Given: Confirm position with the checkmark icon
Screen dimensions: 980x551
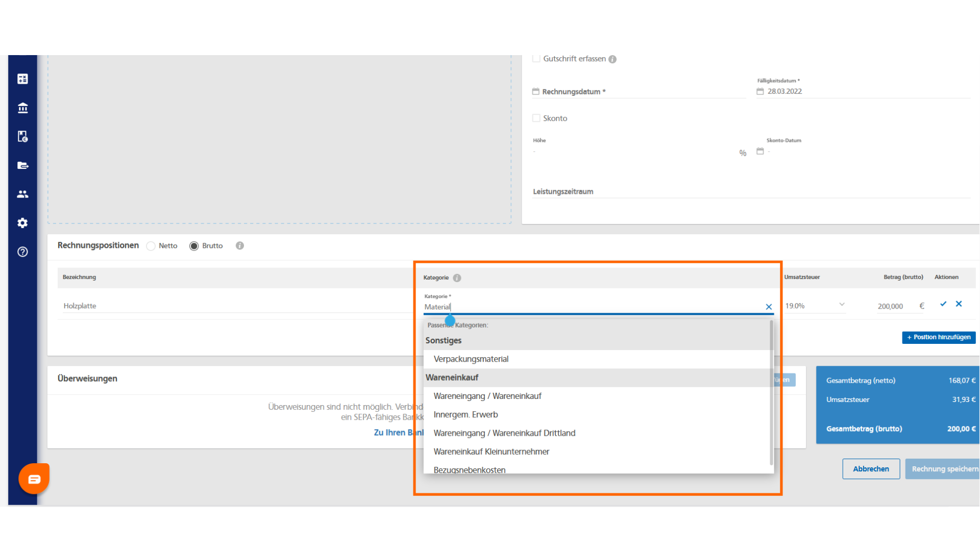Looking at the screenshot, I should [943, 304].
